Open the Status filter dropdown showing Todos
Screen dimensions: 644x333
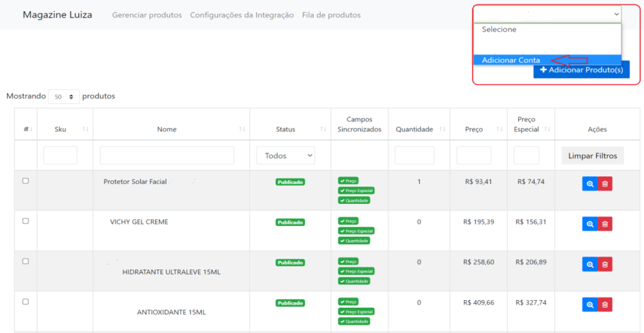pyautogui.click(x=286, y=155)
